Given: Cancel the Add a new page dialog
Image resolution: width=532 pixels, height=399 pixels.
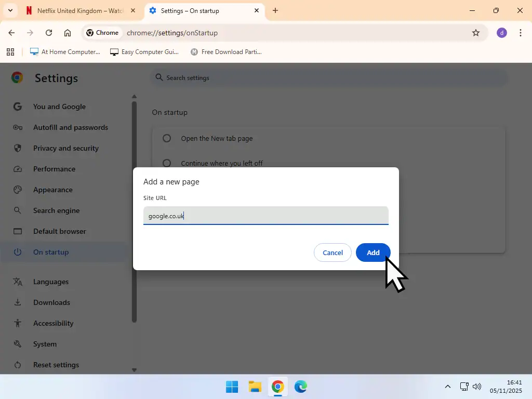Looking at the screenshot, I should (x=332, y=252).
